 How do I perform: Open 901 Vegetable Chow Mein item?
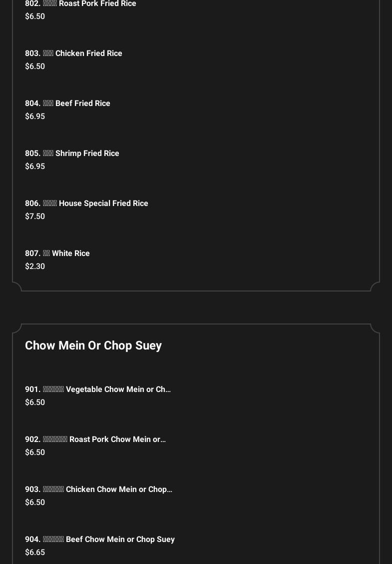tap(98, 389)
